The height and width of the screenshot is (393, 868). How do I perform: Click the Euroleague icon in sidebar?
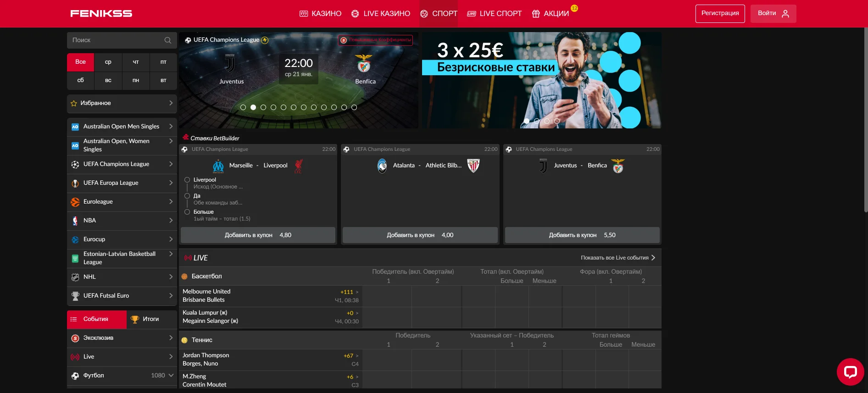pos(75,202)
